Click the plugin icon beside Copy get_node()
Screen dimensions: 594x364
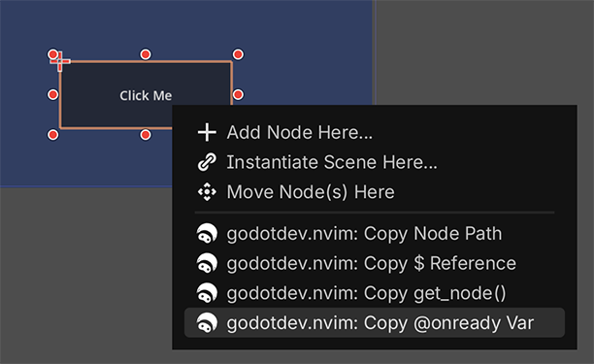tap(207, 293)
